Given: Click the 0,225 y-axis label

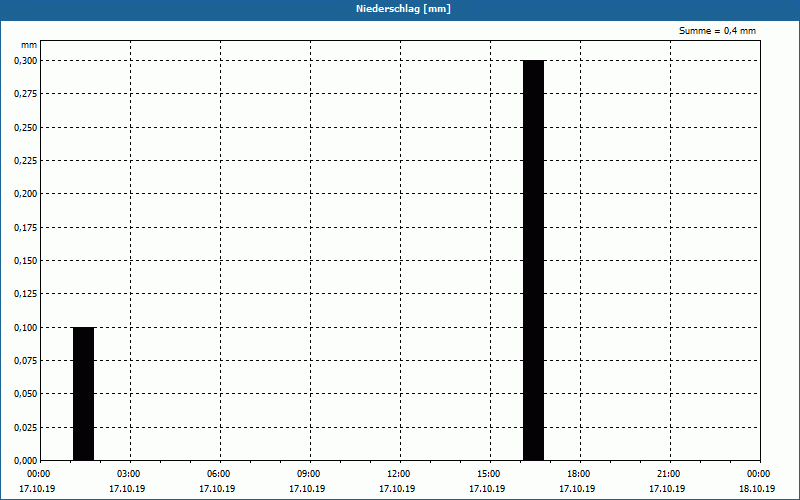Looking at the screenshot, I should [26, 161].
